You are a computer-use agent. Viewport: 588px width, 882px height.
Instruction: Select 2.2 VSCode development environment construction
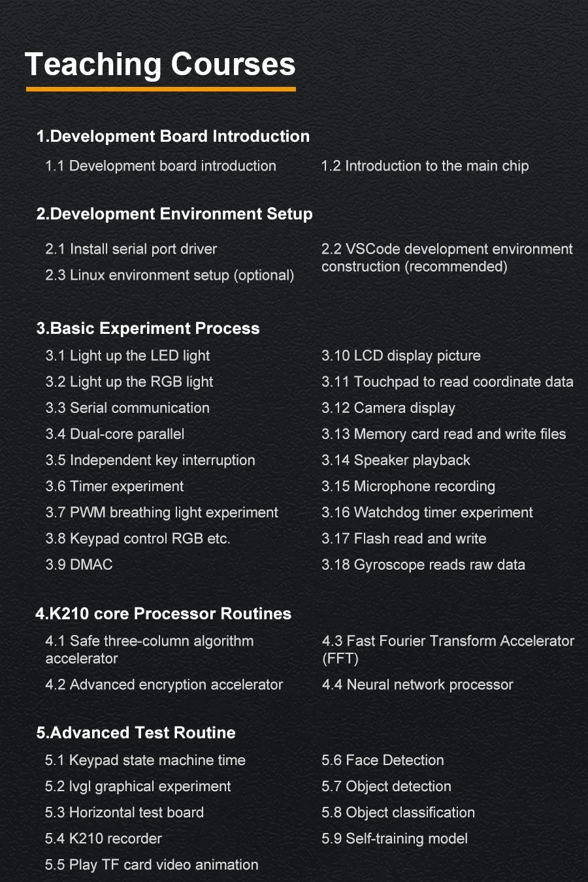tap(447, 257)
